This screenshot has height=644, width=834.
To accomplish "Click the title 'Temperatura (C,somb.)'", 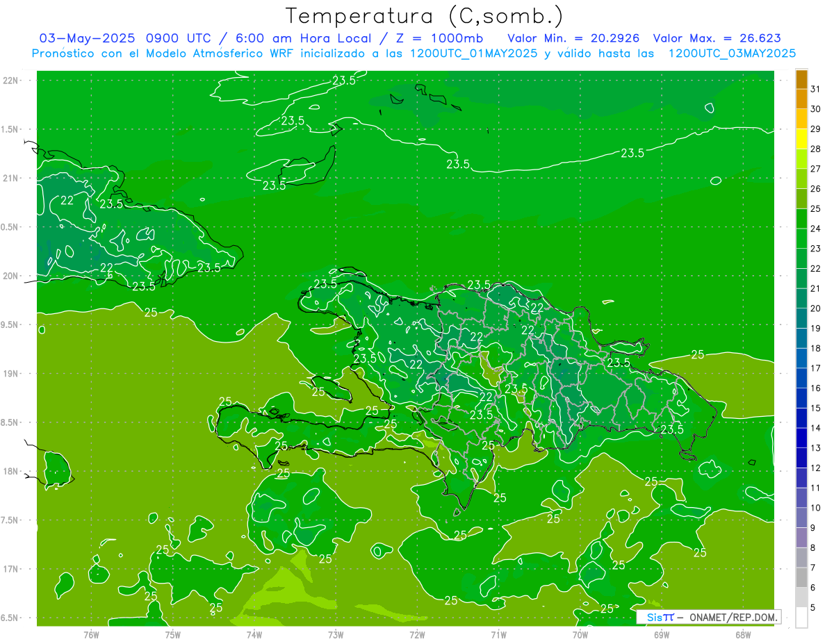I will click(425, 16).
